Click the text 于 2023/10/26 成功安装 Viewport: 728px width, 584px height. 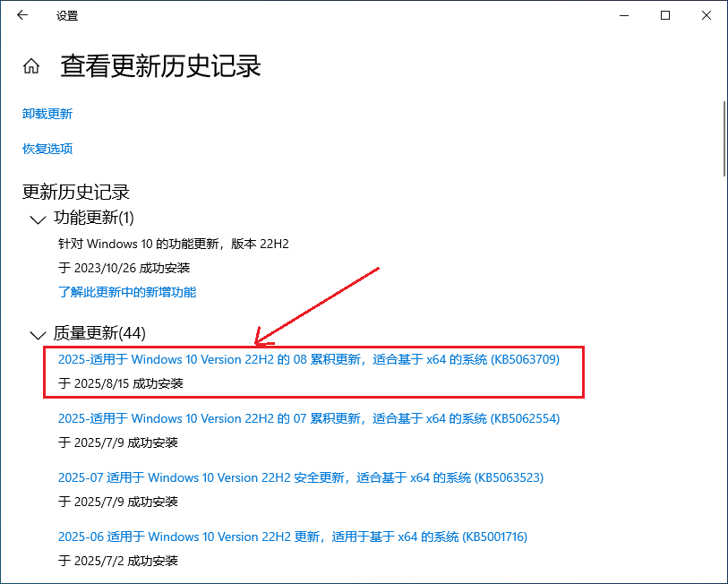pyautogui.click(x=124, y=268)
